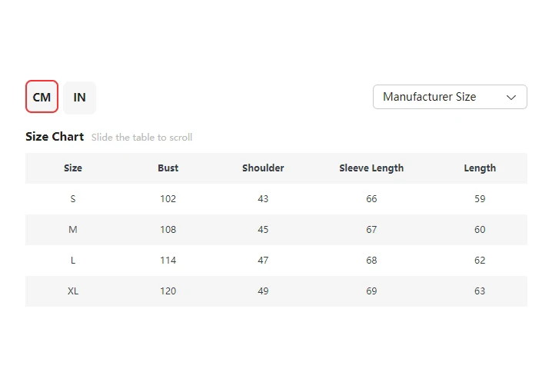Click the Shoulder column header
Image resolution: width=552 pixels, height=392 pixels.
tap(263, 168)
